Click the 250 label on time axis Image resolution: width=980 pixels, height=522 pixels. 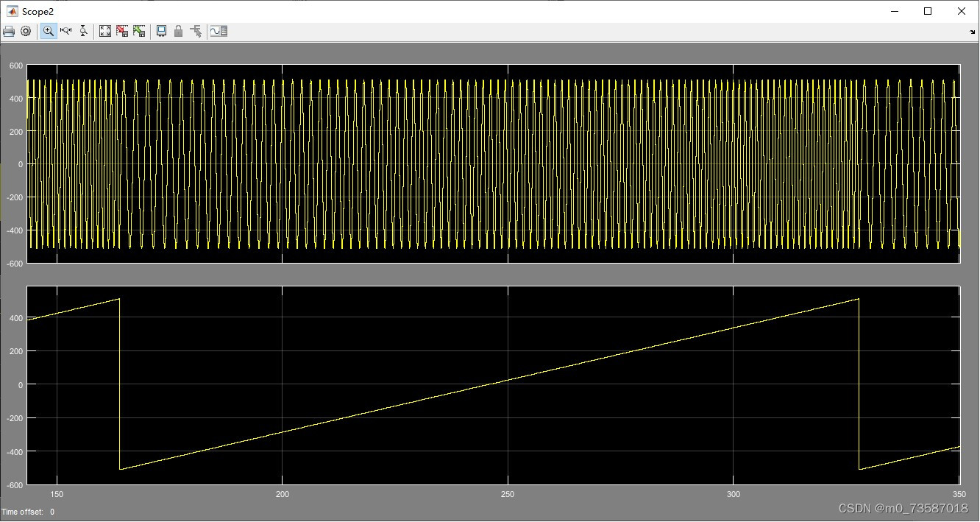508,494
